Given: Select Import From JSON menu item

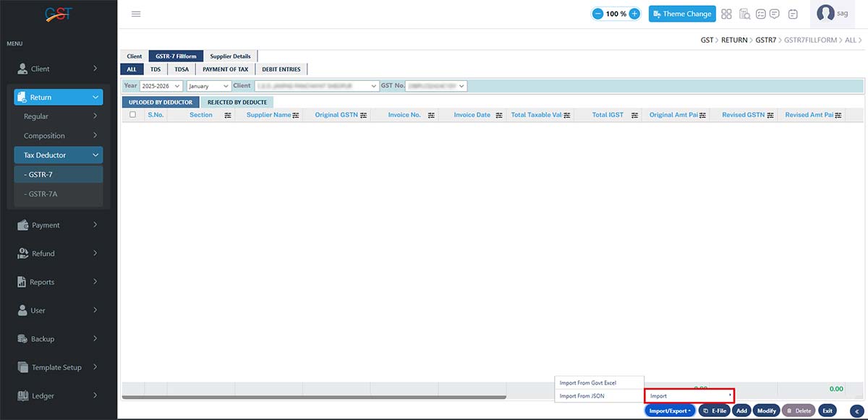Looking at the screenshot, I should 582,396.
